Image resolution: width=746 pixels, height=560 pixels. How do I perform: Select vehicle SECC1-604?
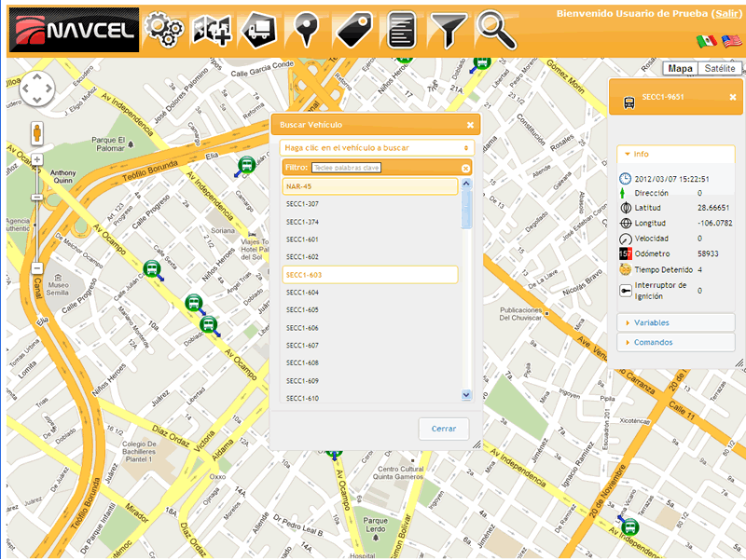[370, 293]
